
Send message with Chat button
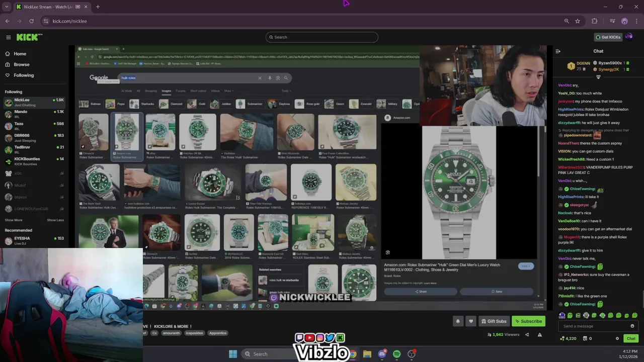[x=631, y=338]
